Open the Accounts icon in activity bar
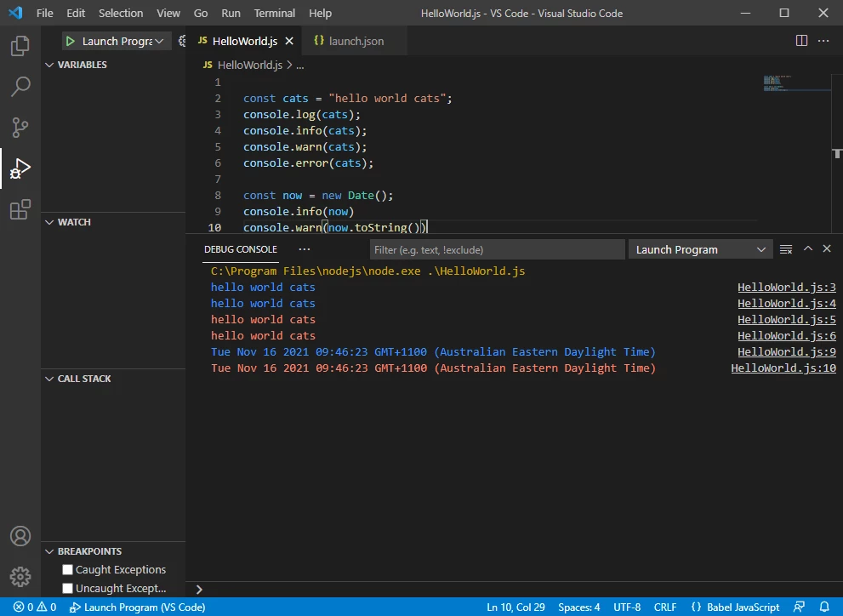 tap(20, 536)
